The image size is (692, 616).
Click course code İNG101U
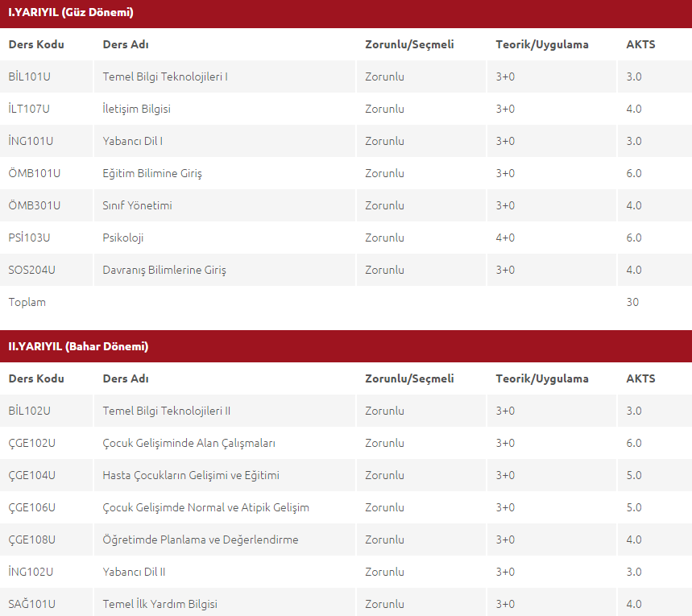(x=31, y=141)
